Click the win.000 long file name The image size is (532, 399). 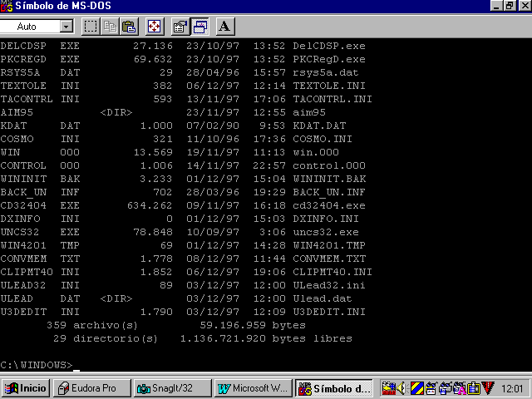316,152
